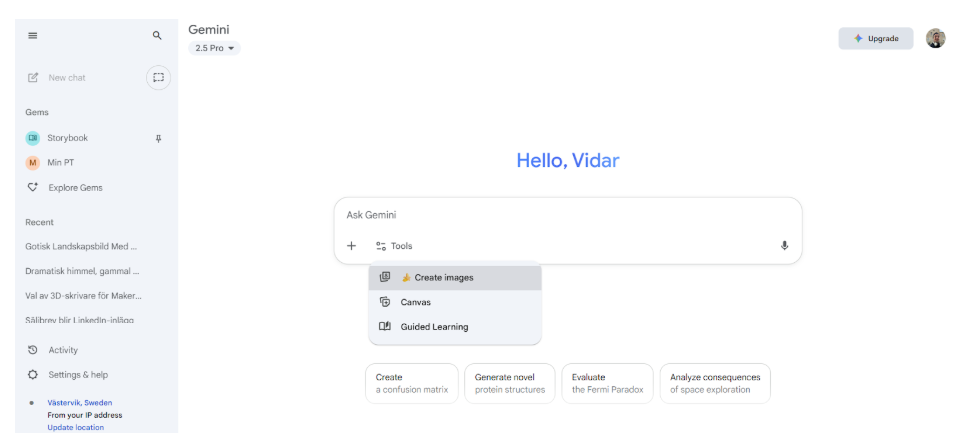958x441 pixels.
Task: Click the plus icon to add files
Action: 351,246
